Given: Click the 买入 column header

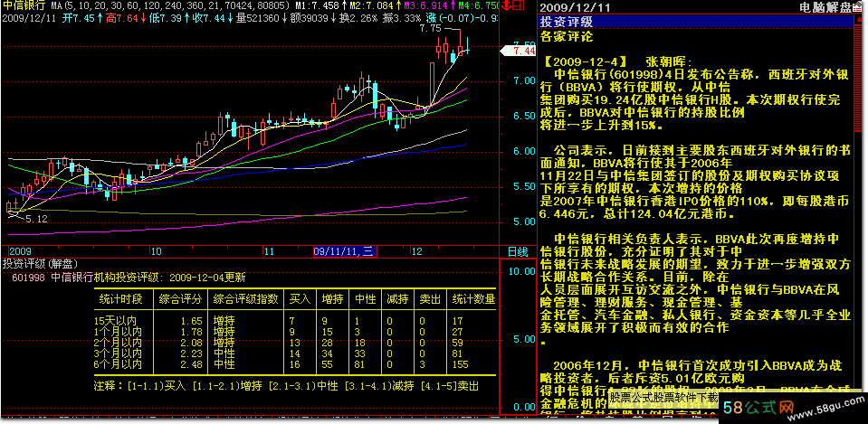Looking at the screenshot, I should pyautogui.click(x=300, y=299).
